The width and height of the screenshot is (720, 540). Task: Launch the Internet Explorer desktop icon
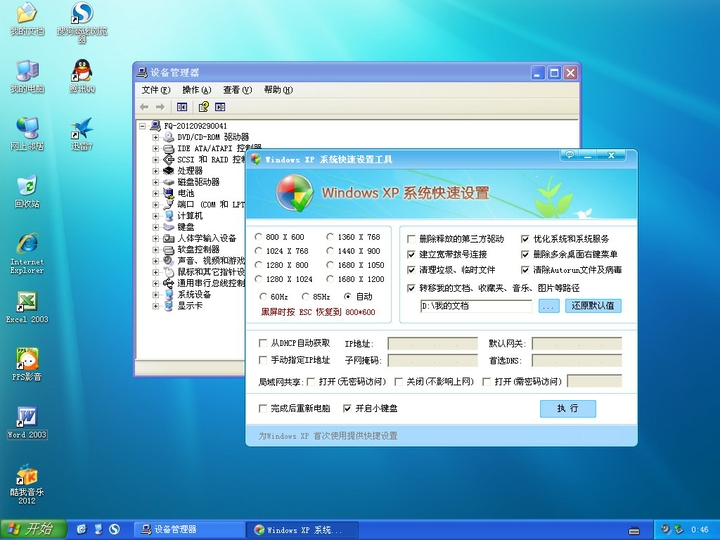[27, 253]
